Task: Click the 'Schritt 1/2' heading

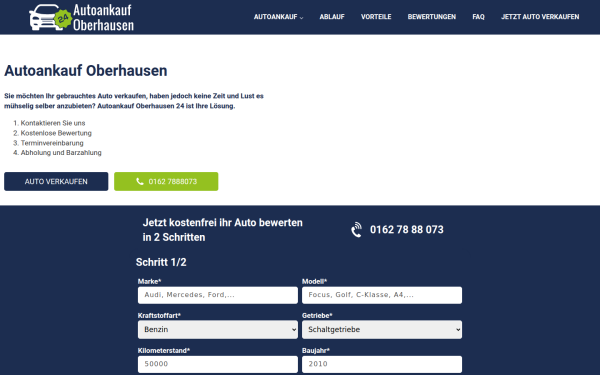Action: [x=161, y=262]
